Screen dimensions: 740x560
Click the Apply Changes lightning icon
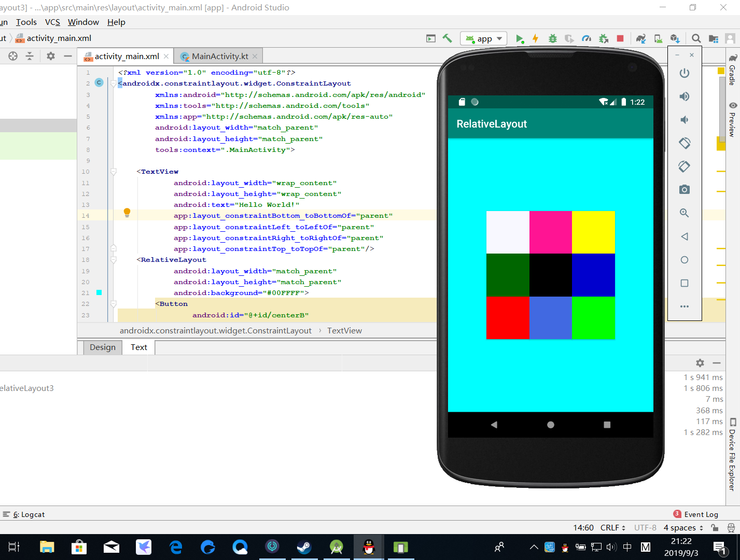pyautogui.click(x=536, y=38)
